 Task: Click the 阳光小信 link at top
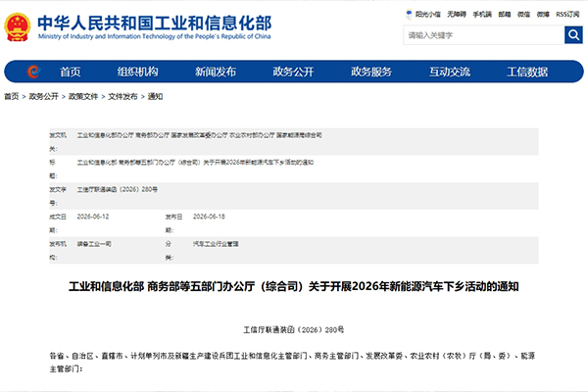point(428,15)
